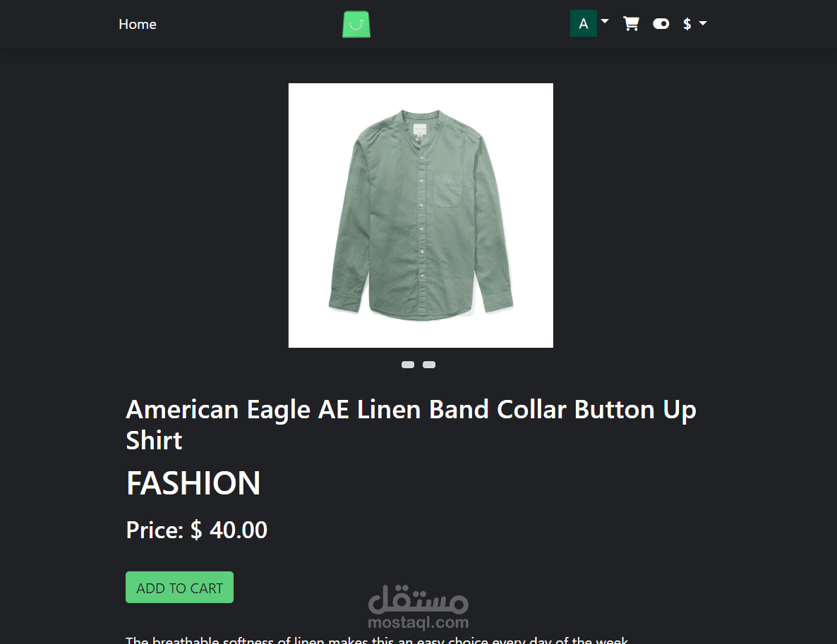Open the shopping cart icon
Screen dimensions: 837x644
[x=631, y=23]
